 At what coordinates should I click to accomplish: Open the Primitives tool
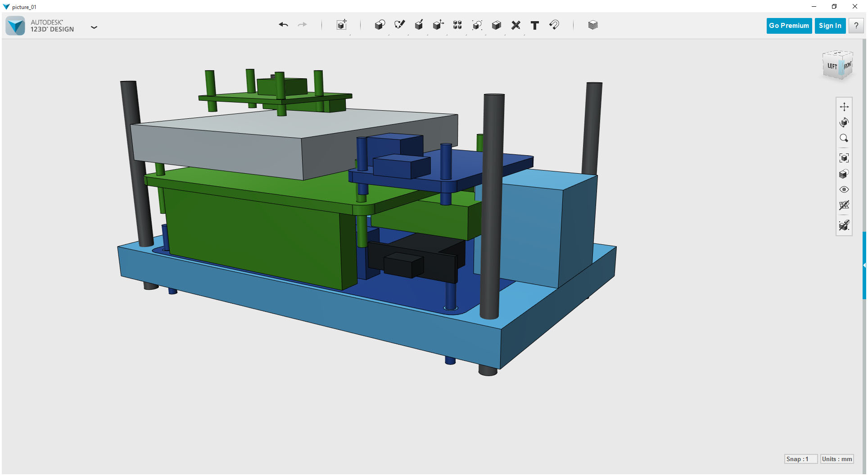380,25
